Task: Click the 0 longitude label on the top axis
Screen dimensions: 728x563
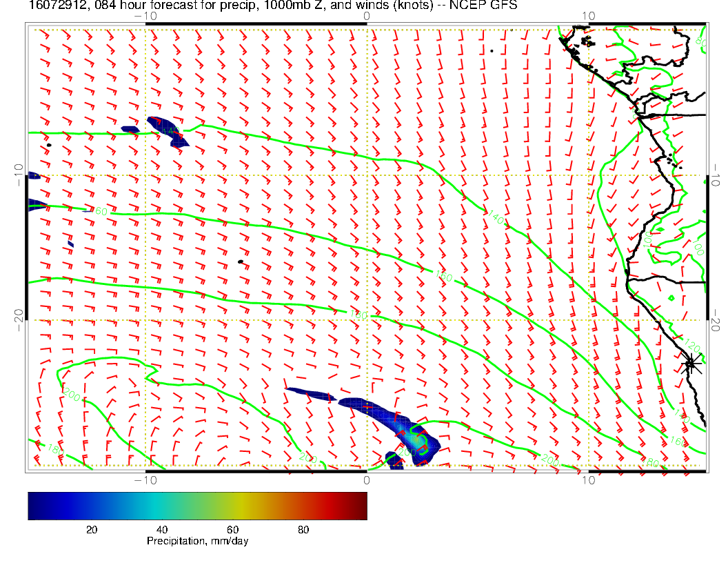Action: pyautogui.click(x=366, y=16)
